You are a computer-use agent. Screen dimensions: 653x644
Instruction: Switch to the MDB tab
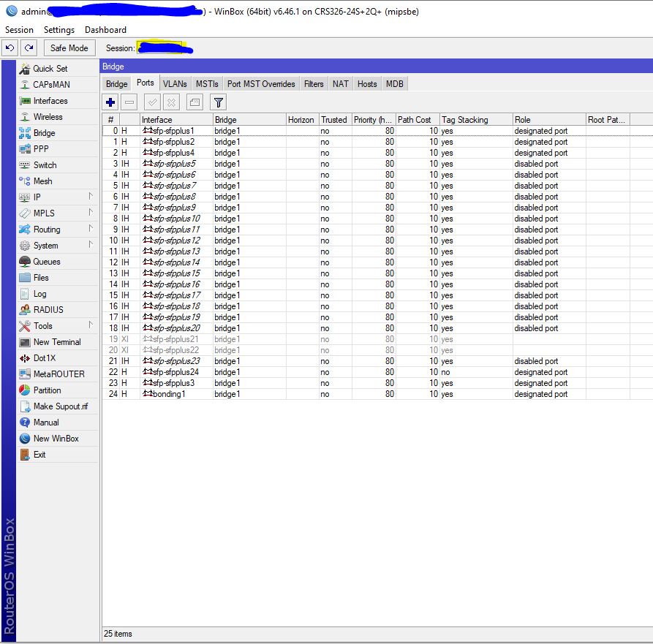[x=394, y=84]
